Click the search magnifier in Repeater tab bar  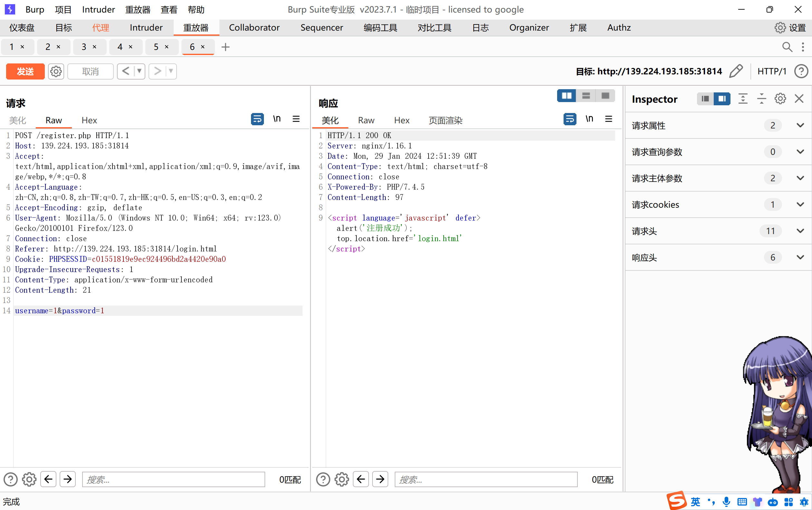[787, 47]
